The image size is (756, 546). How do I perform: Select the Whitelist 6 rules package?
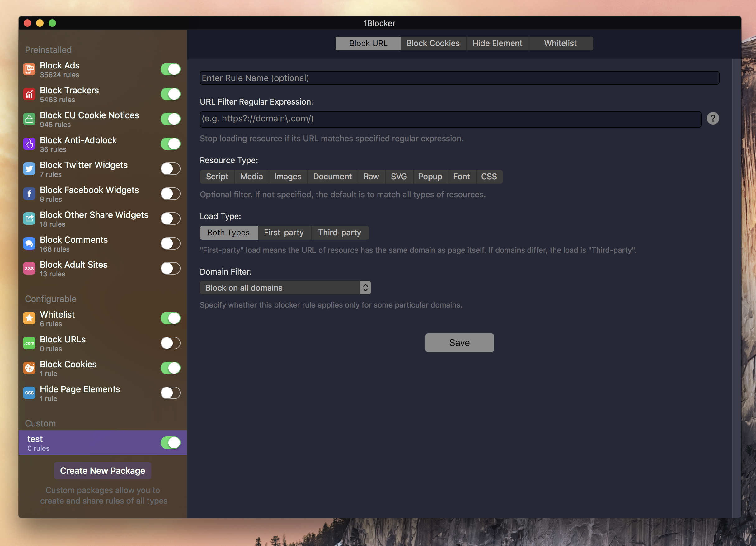(x=103, y=318)
